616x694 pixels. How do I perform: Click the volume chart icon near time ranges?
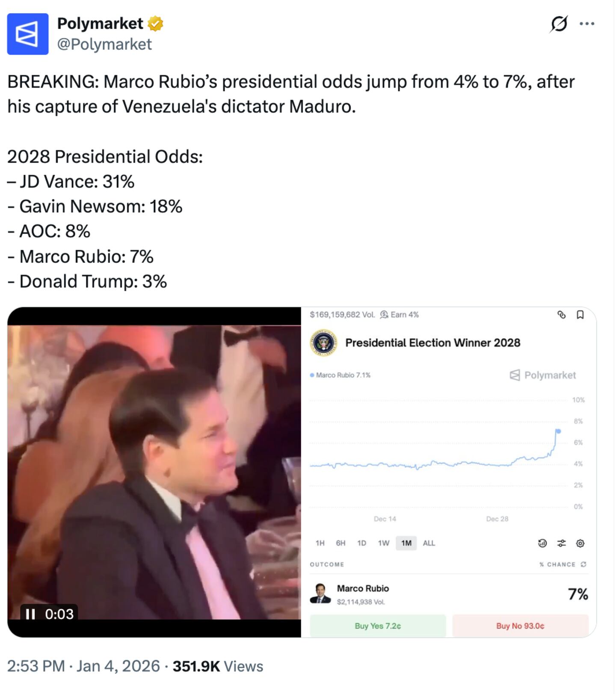coord(542,543)
